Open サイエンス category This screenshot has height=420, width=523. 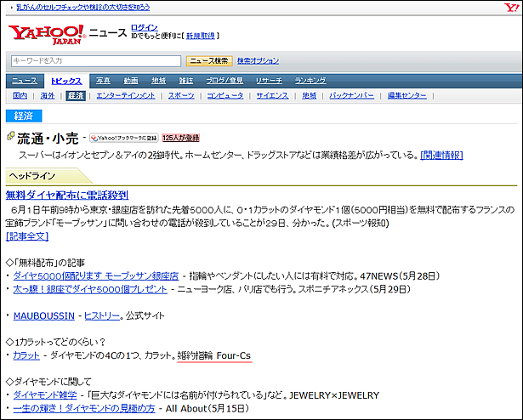(272, 96)
